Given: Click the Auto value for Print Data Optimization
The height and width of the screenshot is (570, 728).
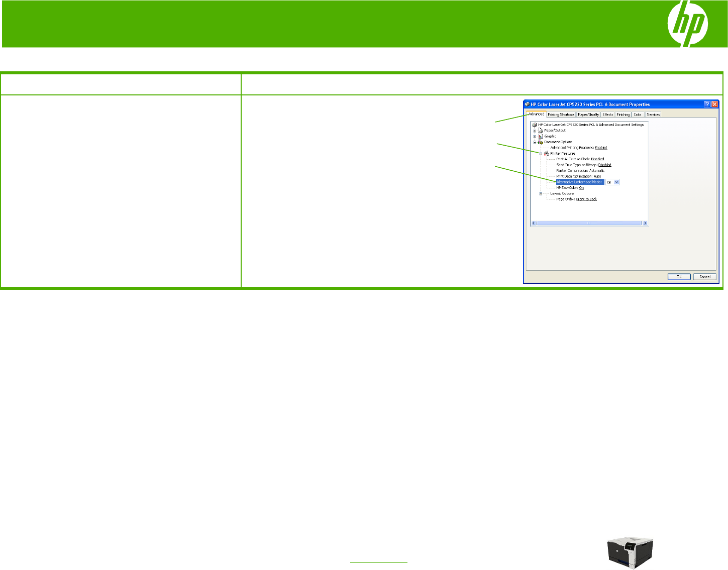Looking at the screenshot, I should point(597,176).
